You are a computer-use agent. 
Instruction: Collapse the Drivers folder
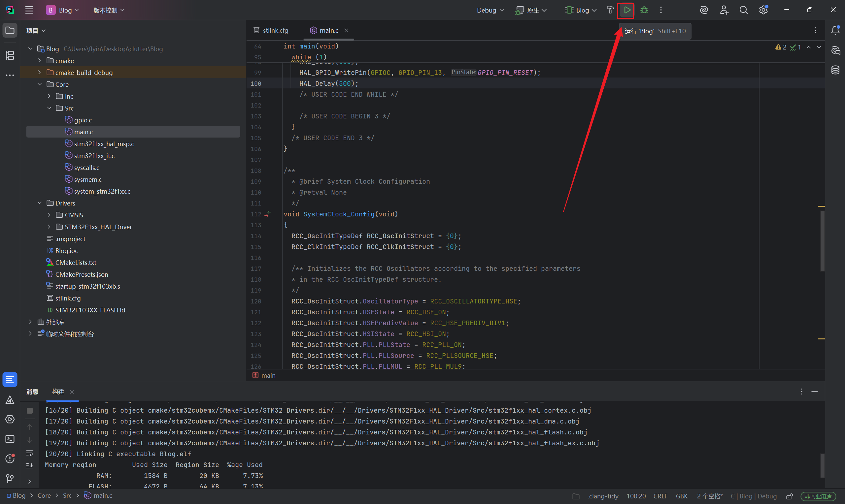[39, 203]
